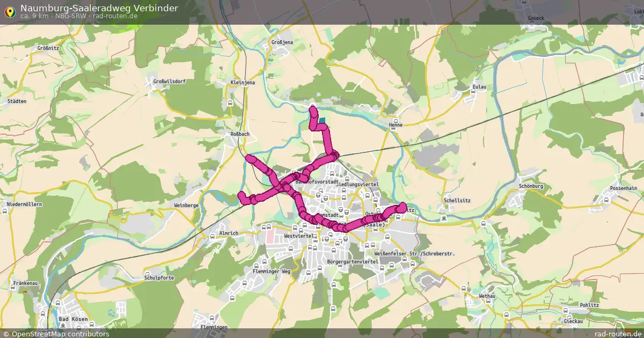Click the Schönburg village label
This screenshot has width=644, height=338.
(x=531, y=186)
